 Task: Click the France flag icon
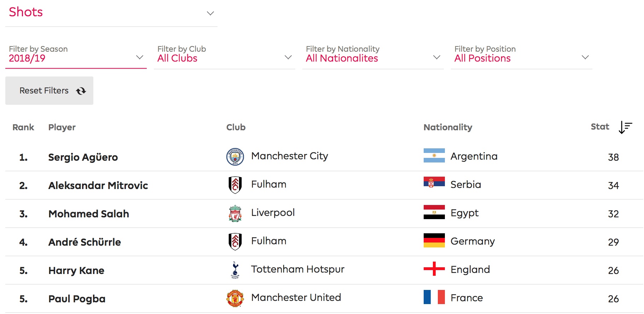pos(434,297)
